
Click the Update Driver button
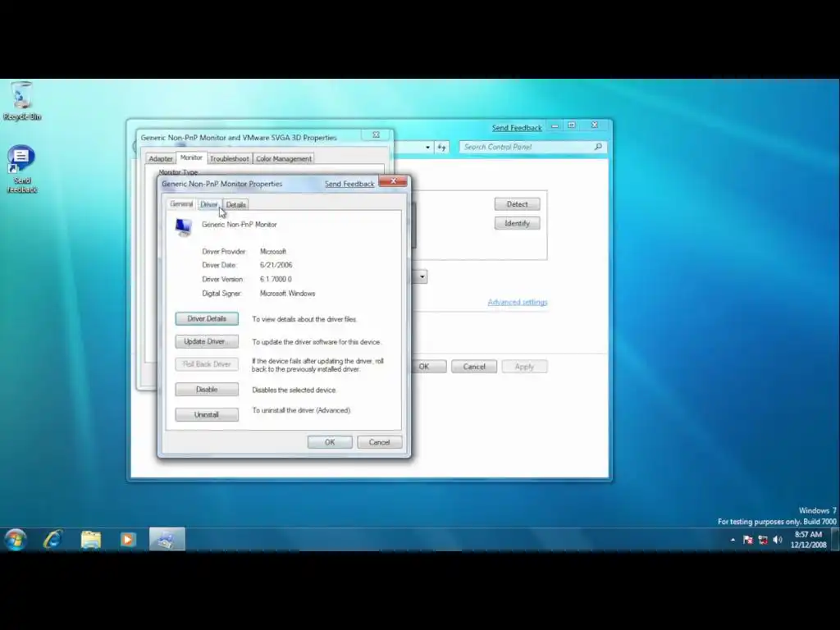[207, 341]
